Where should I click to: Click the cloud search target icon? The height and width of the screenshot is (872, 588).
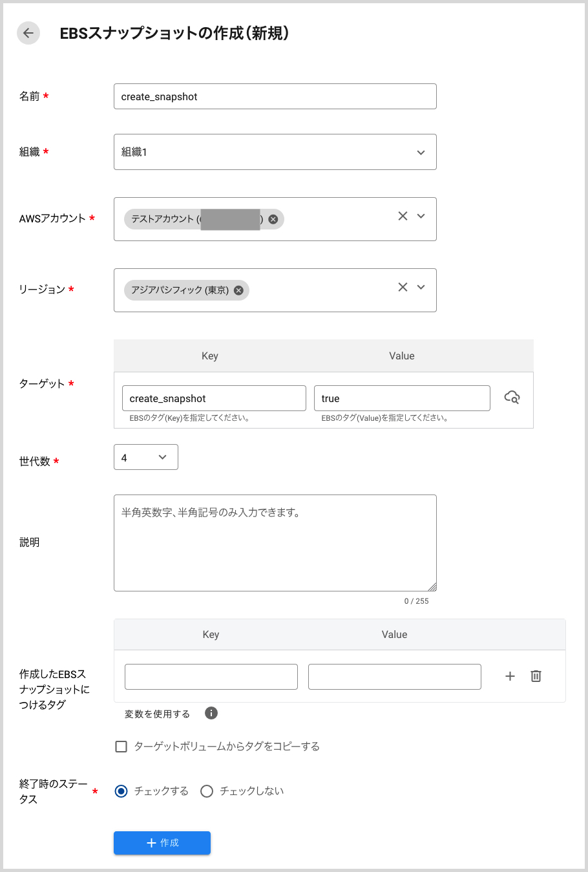click(512, 398)
